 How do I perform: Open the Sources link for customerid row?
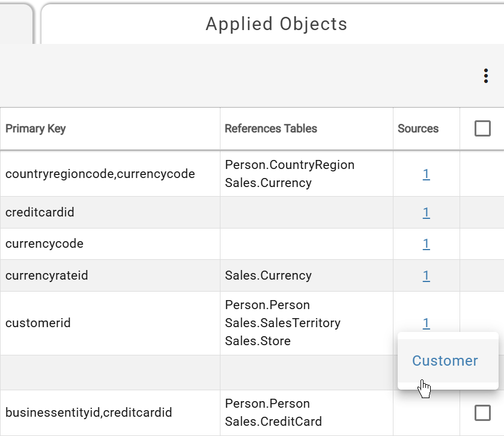coord(426,323)
